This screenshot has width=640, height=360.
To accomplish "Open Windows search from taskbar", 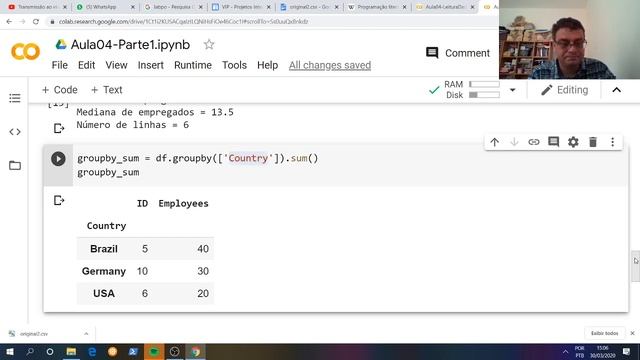I will tap(30, 351).
